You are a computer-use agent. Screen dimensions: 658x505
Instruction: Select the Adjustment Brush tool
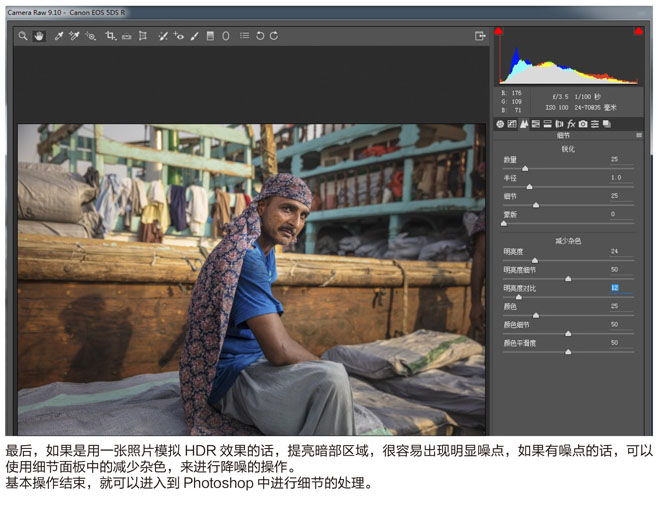pyautogui.click(x=194, y=36)
